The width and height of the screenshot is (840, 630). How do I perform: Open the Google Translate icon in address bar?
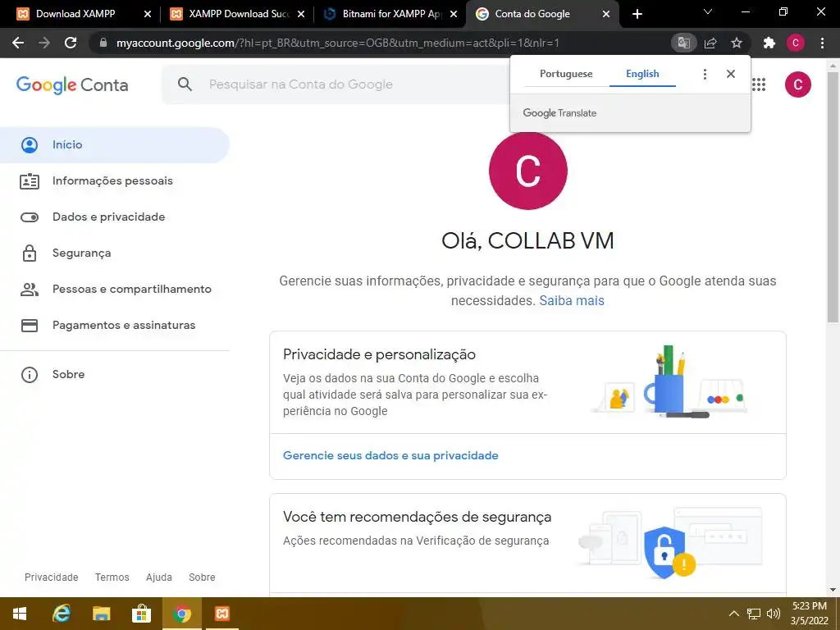(x=683, y=43)
